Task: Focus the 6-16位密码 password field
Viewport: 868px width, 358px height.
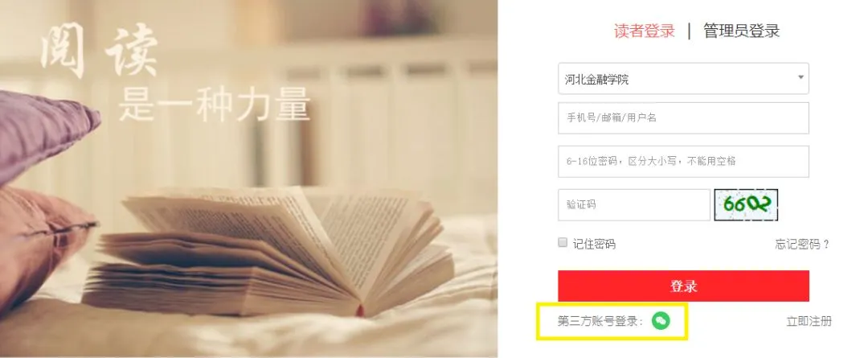Action: 683,161
